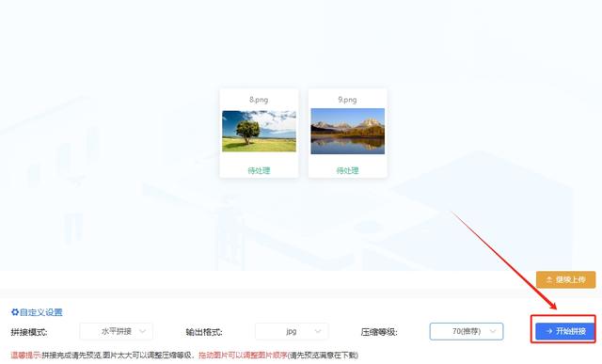This screenshot has height=364, width=602.
Task: Open the 水平拼接 mode selector
Action: 117,331
